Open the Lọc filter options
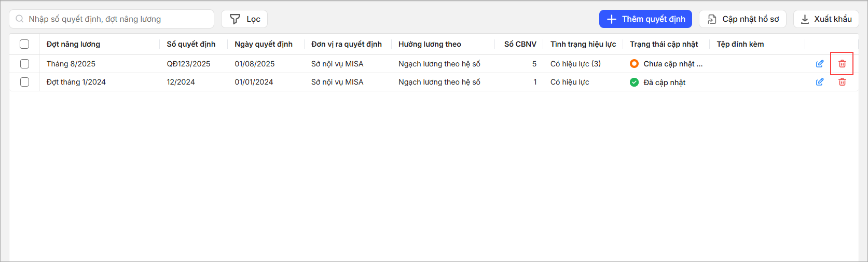Screen dimensions: 868x262 click(244, 19)
